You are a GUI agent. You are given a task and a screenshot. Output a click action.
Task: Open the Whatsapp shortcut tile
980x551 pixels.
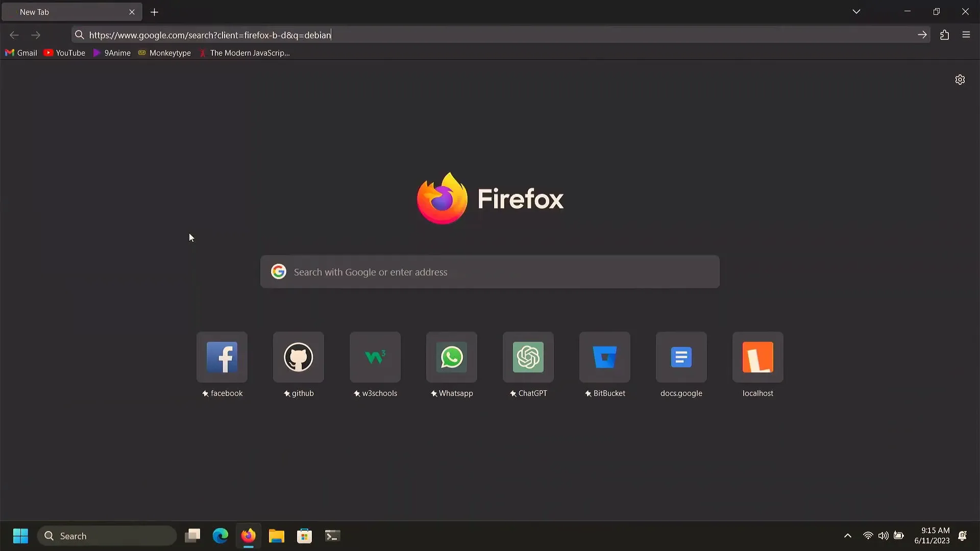click(452, 357)
